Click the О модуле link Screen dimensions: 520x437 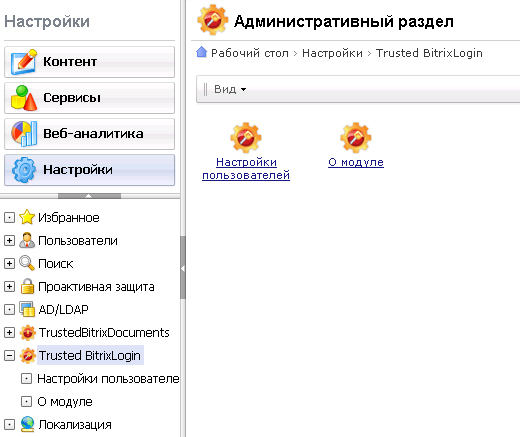click(x=356, y=162)
